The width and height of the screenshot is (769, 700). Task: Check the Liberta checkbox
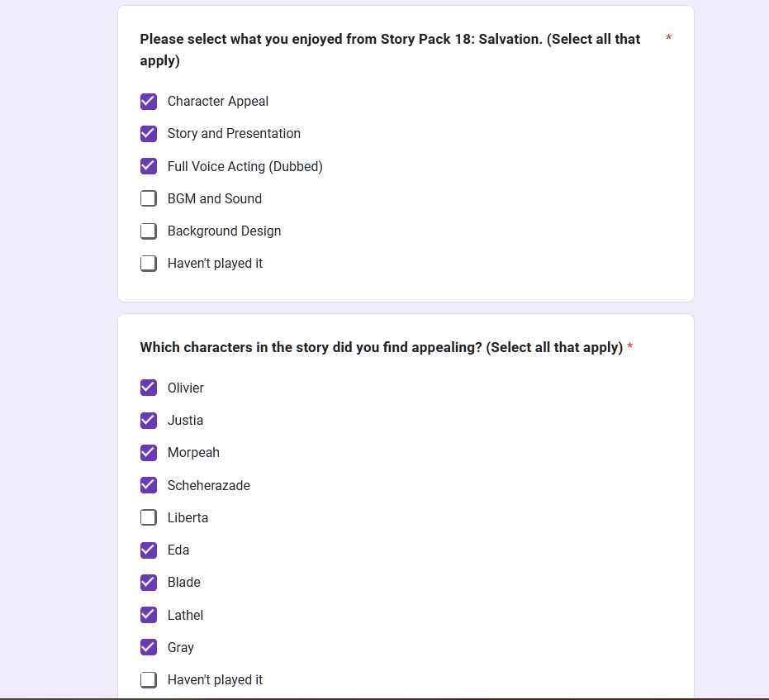tap(149, 517)
